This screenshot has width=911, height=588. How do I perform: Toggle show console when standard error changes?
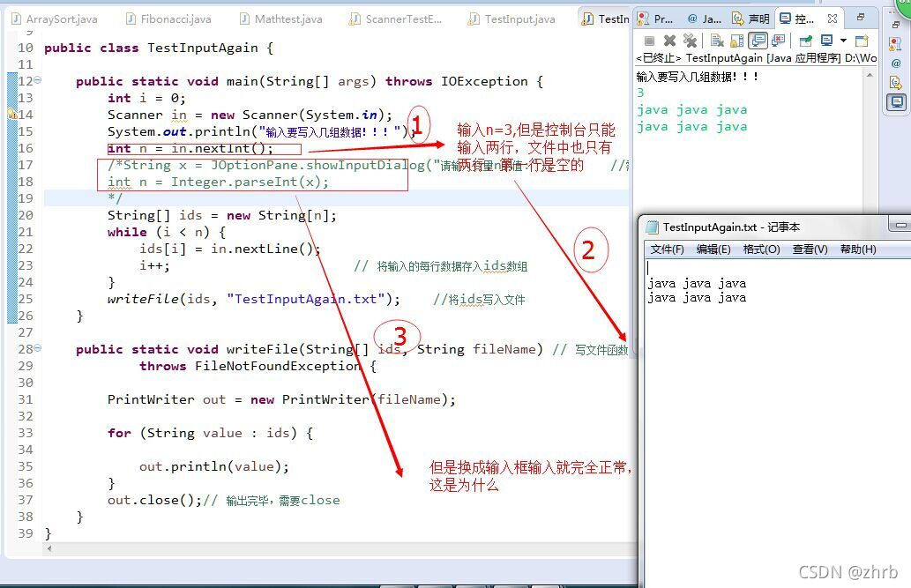pos(778,40)
